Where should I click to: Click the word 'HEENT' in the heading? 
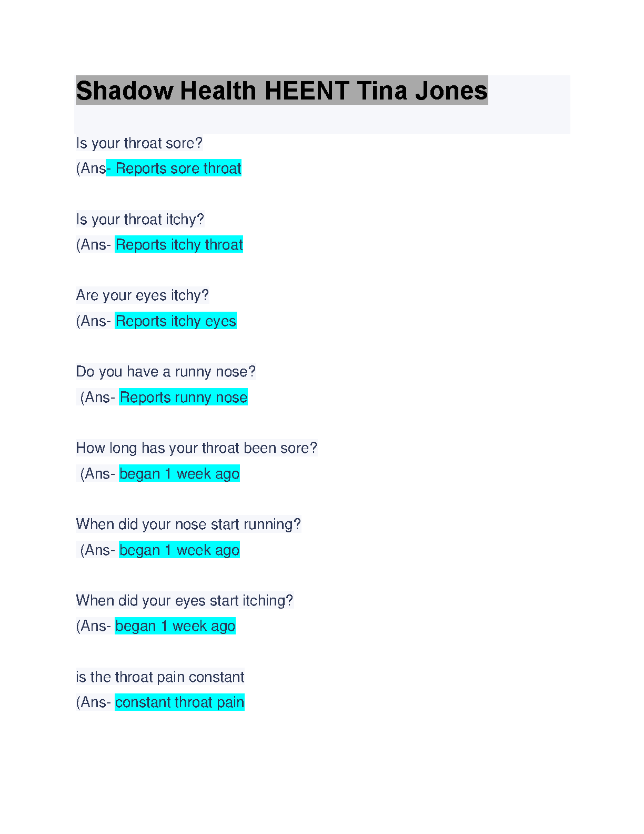307,91
